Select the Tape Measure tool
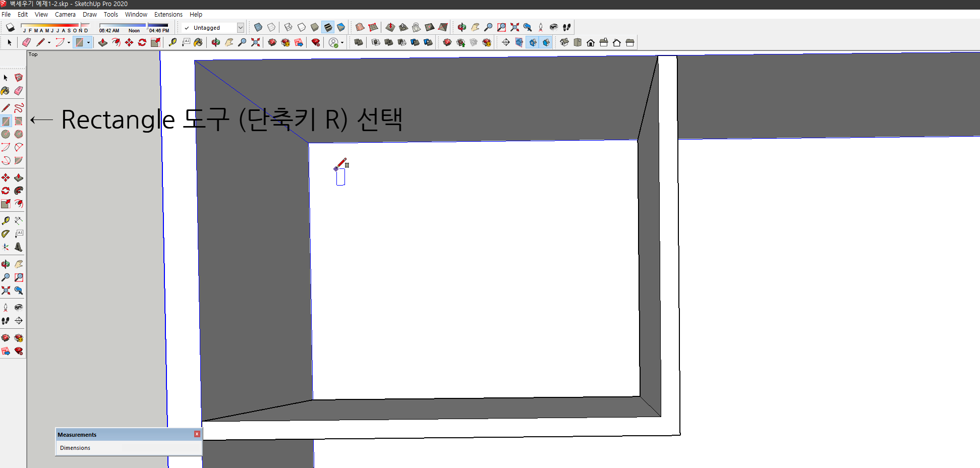 point(6,220)
